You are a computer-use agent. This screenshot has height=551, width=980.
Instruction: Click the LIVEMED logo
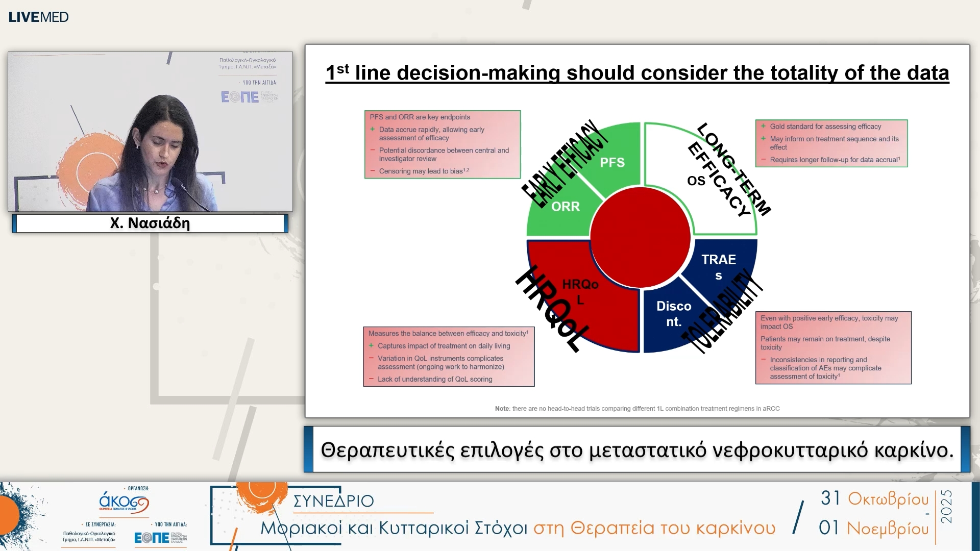38,17
